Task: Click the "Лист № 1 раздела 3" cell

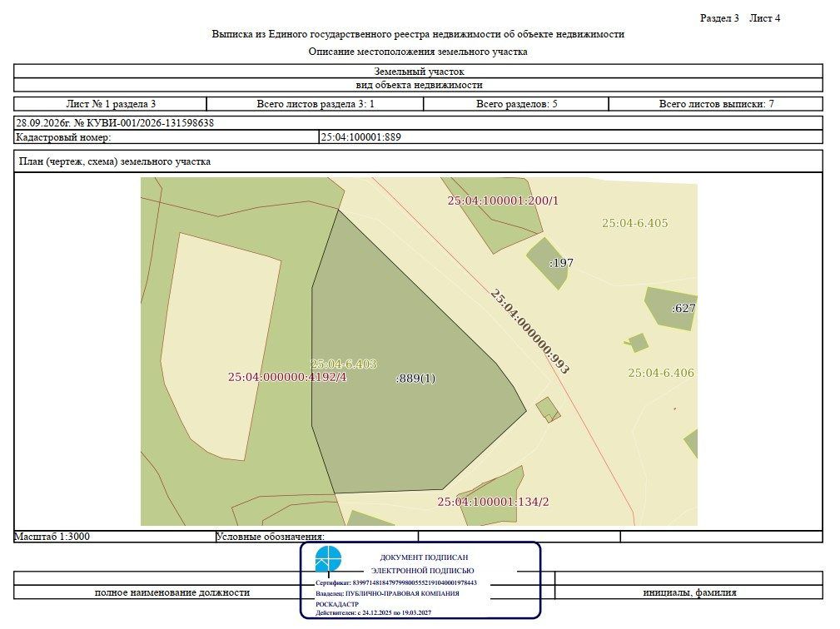Action: (x=111, y=104)
